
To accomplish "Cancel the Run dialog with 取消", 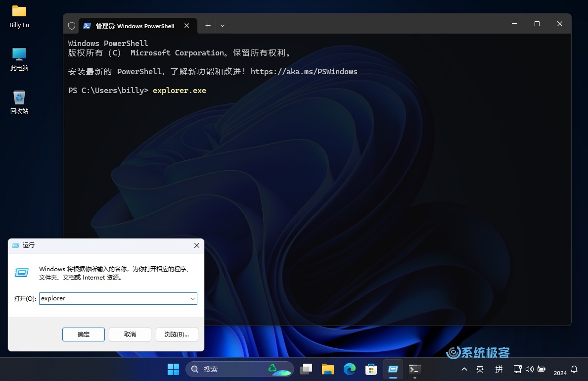I will coord(130,334).
